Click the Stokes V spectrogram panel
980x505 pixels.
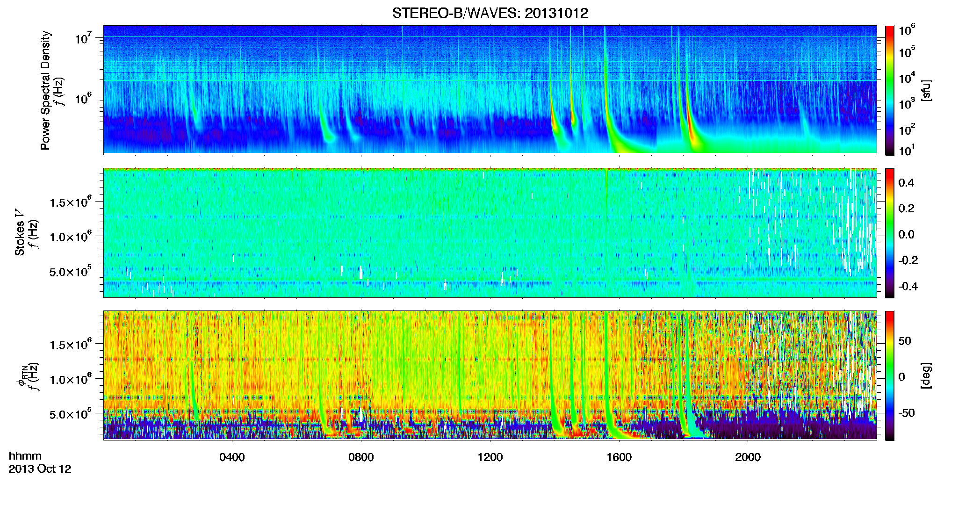[490, 233]
